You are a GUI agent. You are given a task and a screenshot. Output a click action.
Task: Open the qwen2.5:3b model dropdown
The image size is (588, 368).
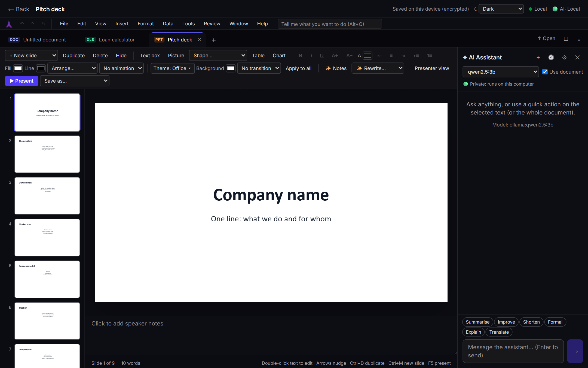(501, 72)
